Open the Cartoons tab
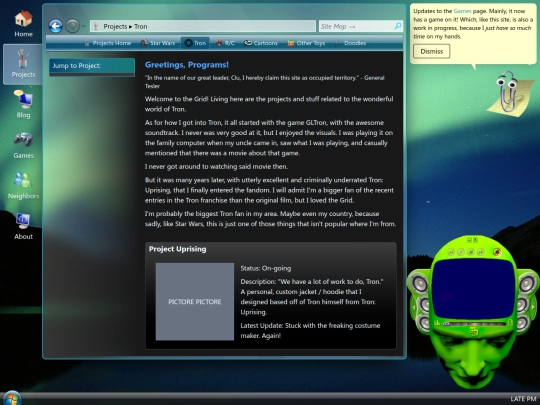Image resolution: width=540 pixels, height=405 pixels. tap(261, 43)
